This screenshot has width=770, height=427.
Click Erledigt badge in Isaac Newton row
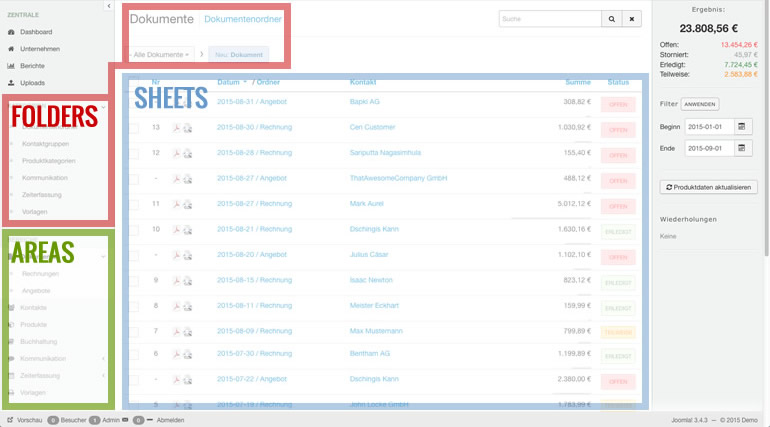(x=618, y=283)
